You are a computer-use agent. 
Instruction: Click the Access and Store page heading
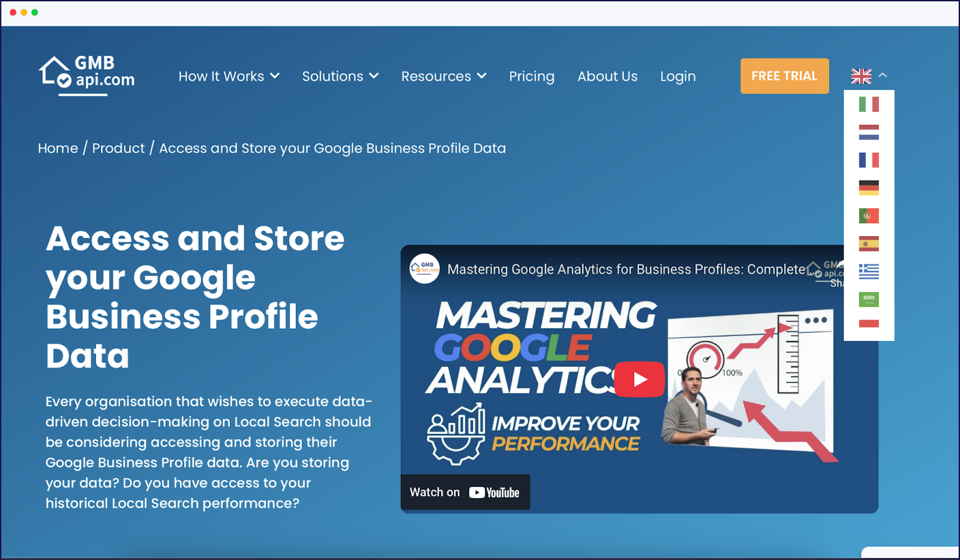point(195,297)
